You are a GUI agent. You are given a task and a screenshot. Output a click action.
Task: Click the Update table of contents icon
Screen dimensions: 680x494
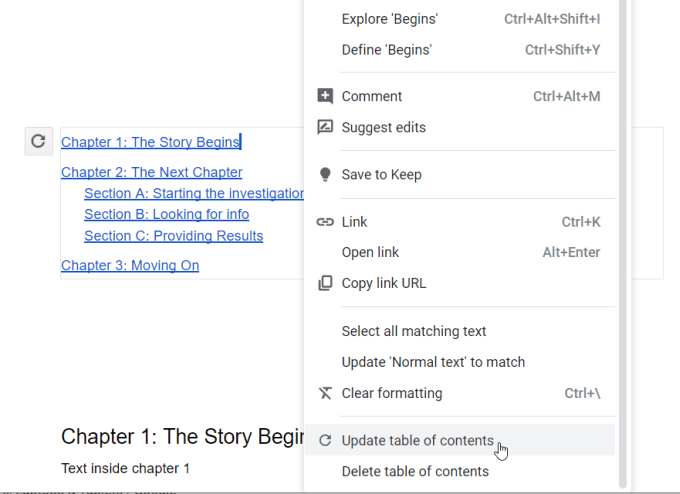325,440
